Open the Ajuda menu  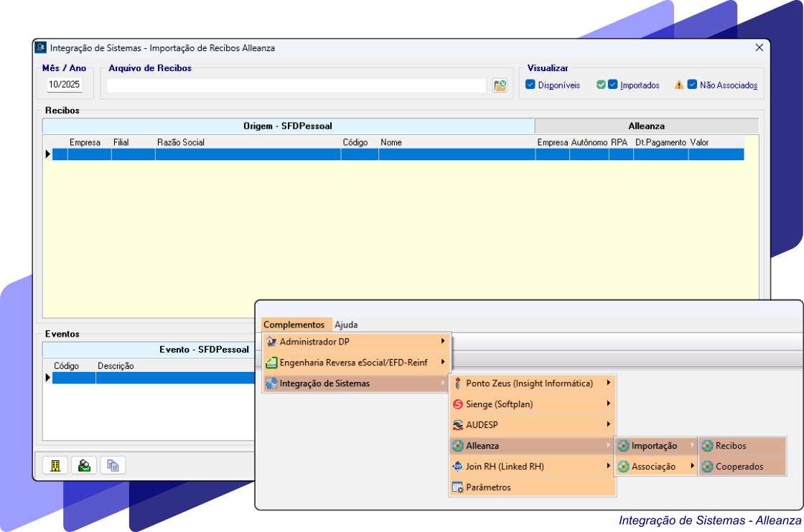tap(346, 325)
